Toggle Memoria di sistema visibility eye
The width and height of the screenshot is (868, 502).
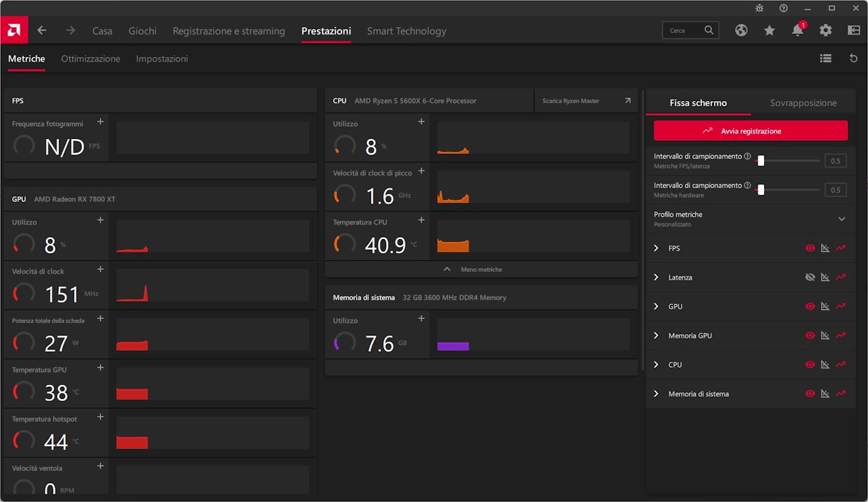tap(810, 394)
